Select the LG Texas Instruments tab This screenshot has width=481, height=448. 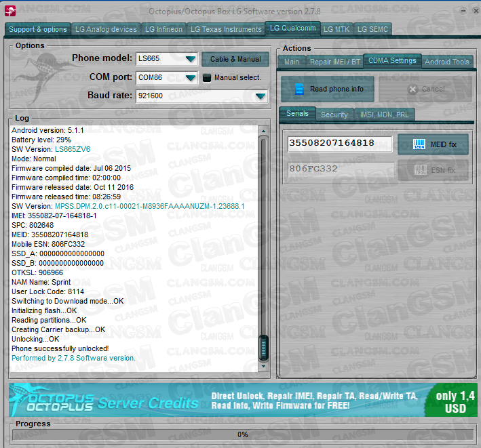pyautogui.click(x=226, y=29)
